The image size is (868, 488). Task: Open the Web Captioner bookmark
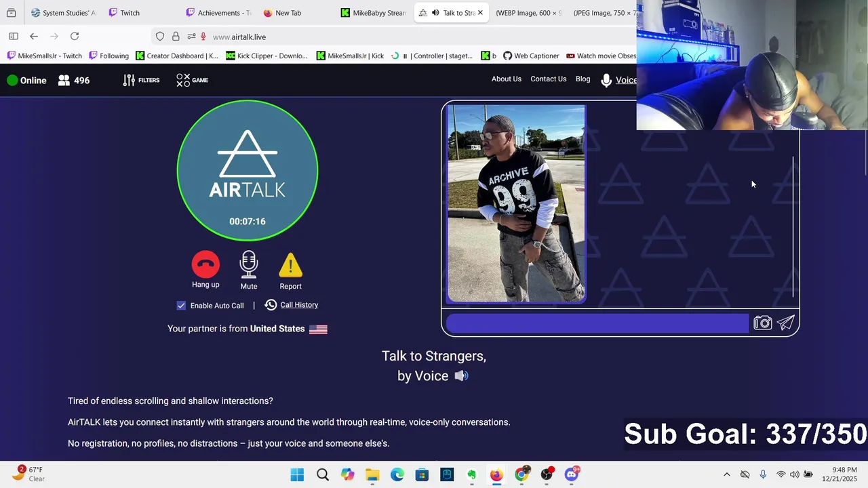(531, 56)
